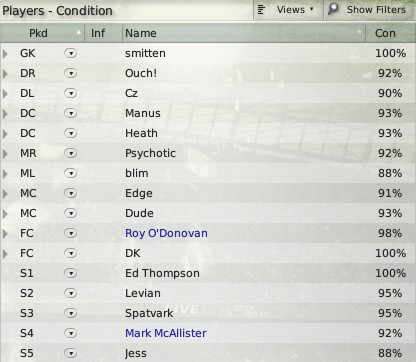Expand the smitten GK row arrow

click(x=5, y=53)
